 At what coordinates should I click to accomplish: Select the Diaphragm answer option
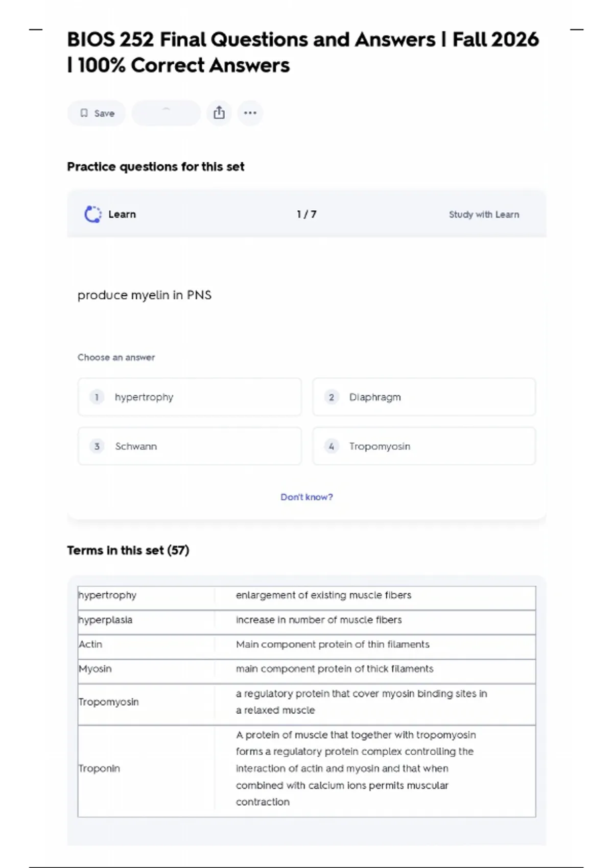424,397
